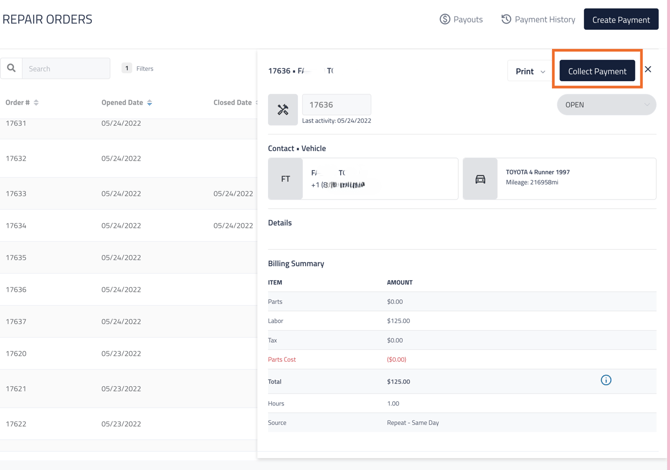Sort by Opened Date column
Screen dimensions: 670x470
126,102
